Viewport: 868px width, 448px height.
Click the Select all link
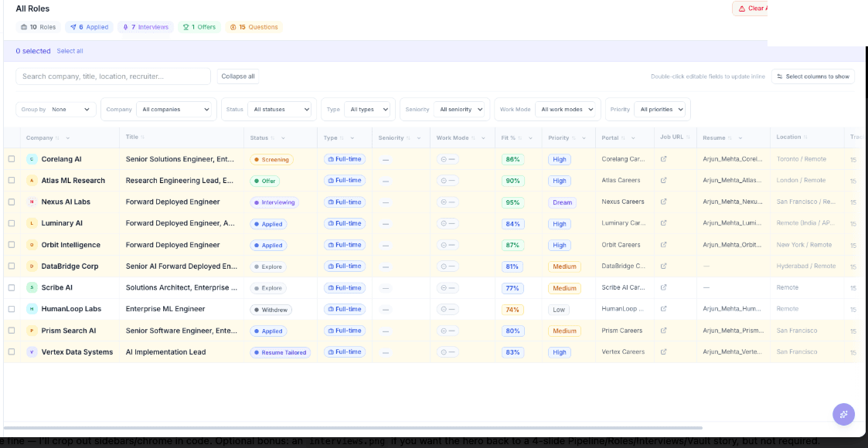tap(70, 51)
